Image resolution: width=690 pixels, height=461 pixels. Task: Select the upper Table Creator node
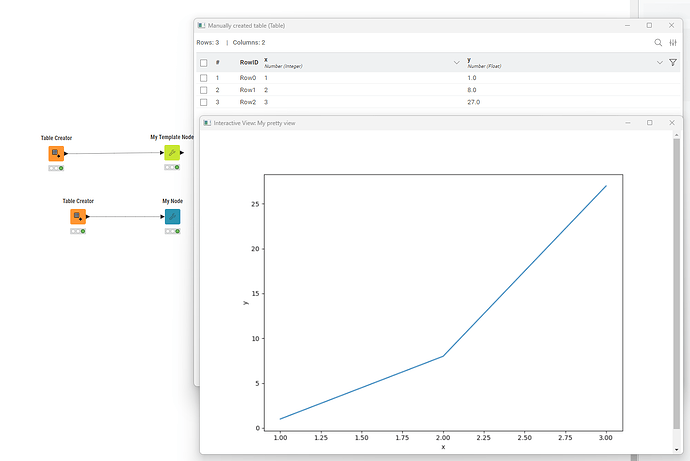pos(56,153)
